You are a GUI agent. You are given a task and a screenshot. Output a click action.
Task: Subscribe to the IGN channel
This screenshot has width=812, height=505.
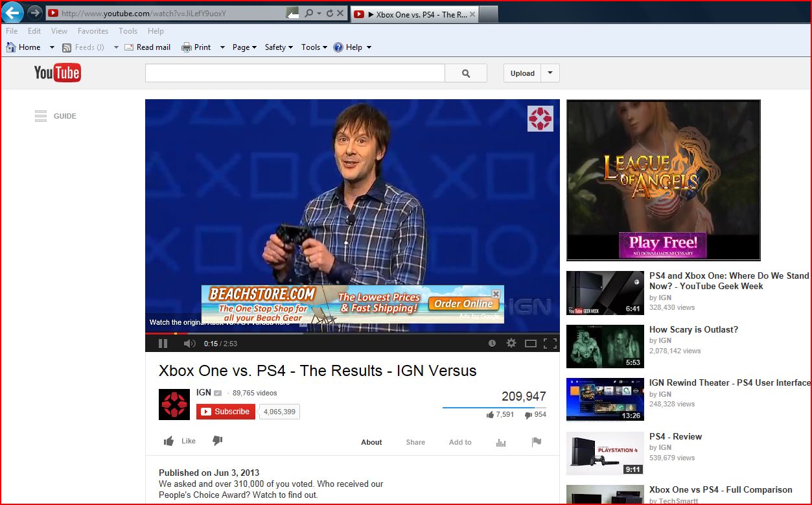tap(226, 412)
